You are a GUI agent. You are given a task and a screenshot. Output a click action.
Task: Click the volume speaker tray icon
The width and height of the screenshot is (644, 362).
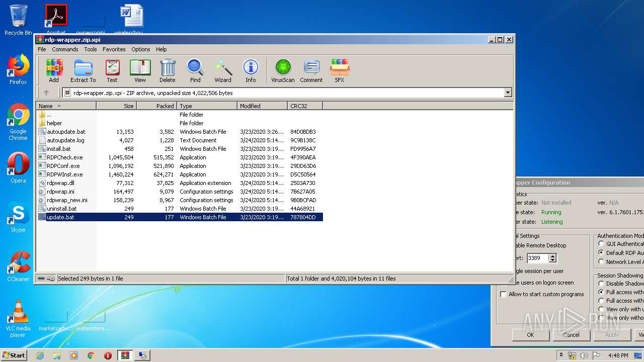click(584, 355)
